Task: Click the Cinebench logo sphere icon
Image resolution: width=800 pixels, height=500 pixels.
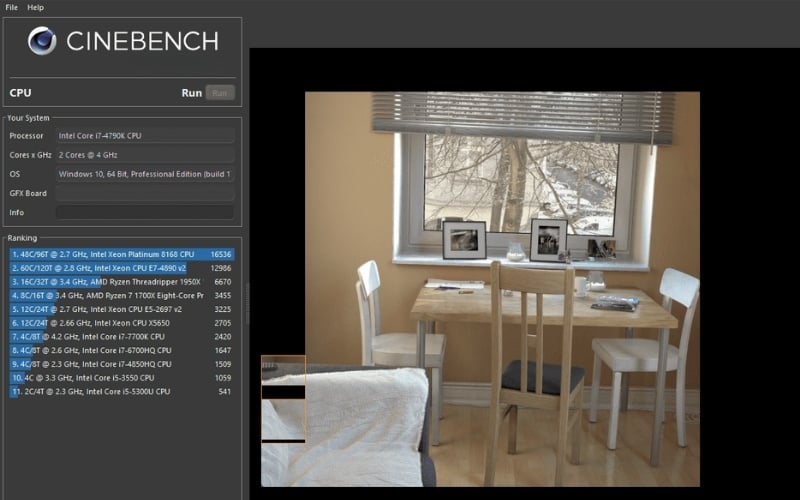Action: pyautogui.click(x=42, y=40)
